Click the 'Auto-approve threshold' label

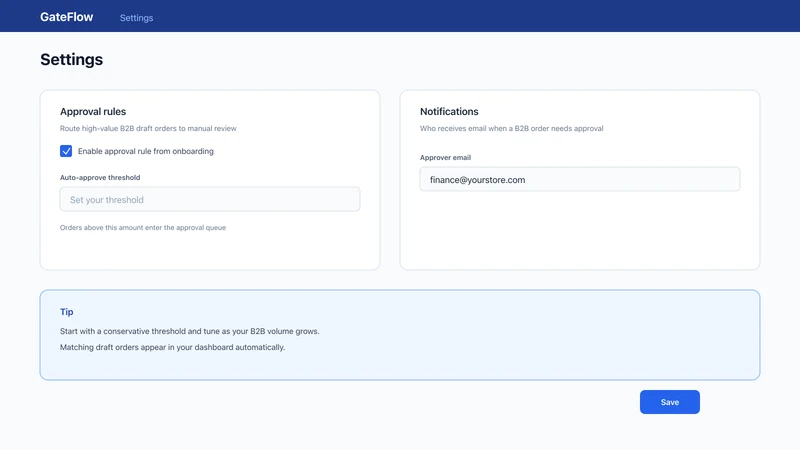point(100,178)
